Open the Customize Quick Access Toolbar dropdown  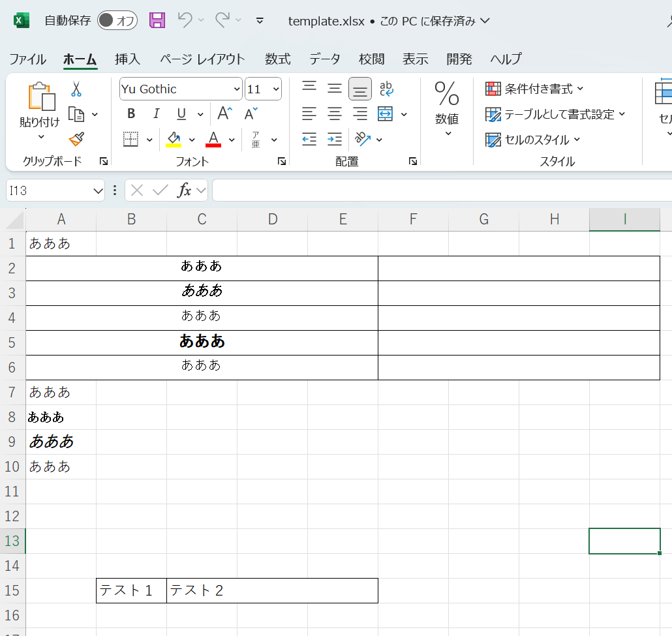click(x=260, y=21)
